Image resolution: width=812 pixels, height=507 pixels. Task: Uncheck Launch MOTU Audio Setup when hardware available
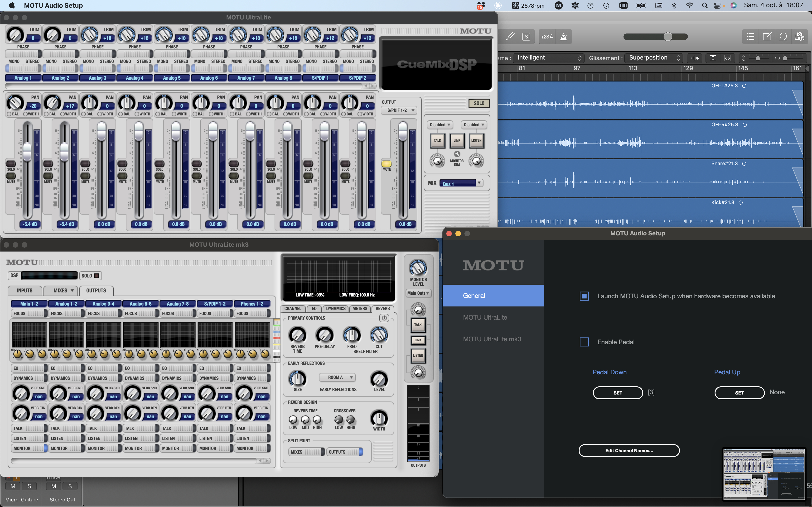coord(584,296)
